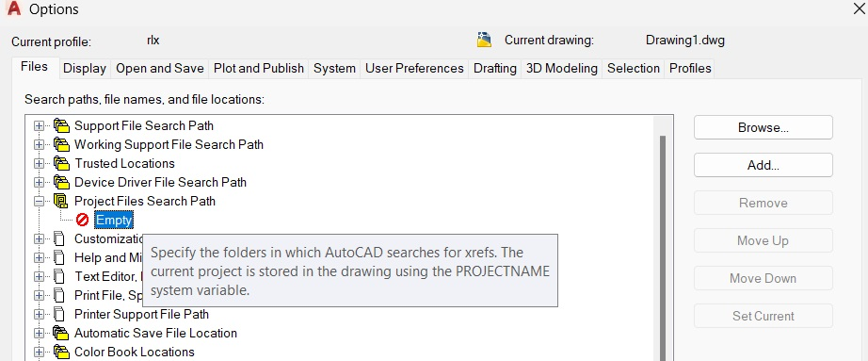Expand the Automatic Save File Location node
Viewport: 868px width, 361px height.
39,334
